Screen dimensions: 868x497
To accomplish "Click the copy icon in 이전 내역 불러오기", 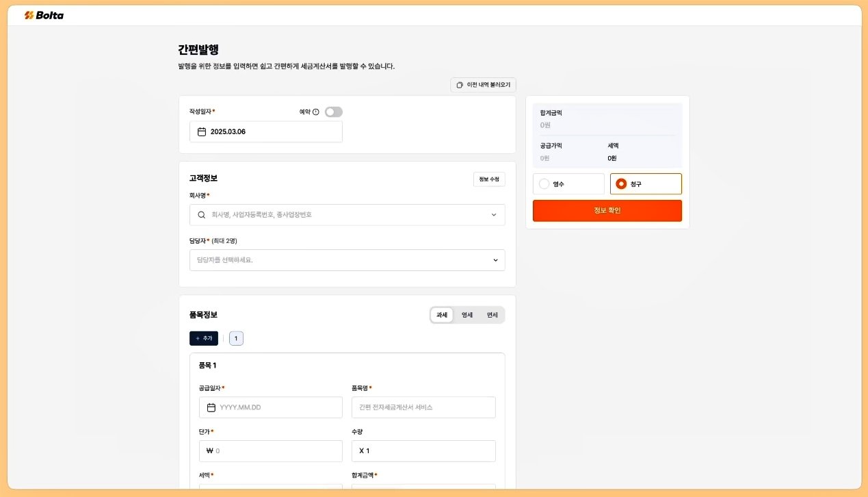I will 460,85.
